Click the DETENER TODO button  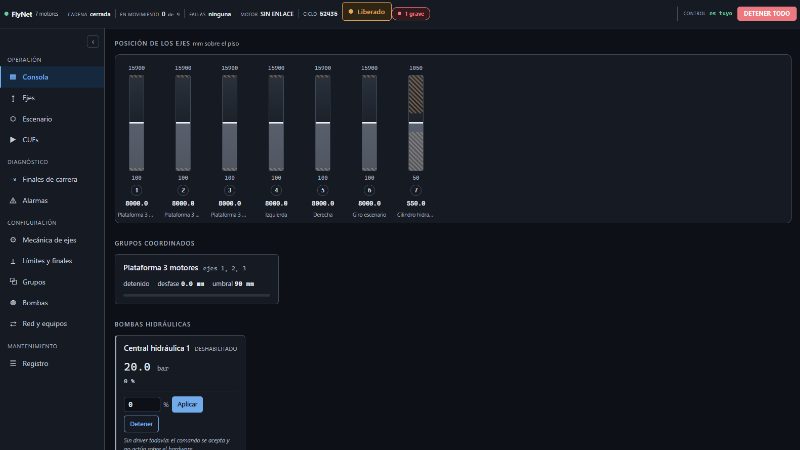[x=766, y=14]
